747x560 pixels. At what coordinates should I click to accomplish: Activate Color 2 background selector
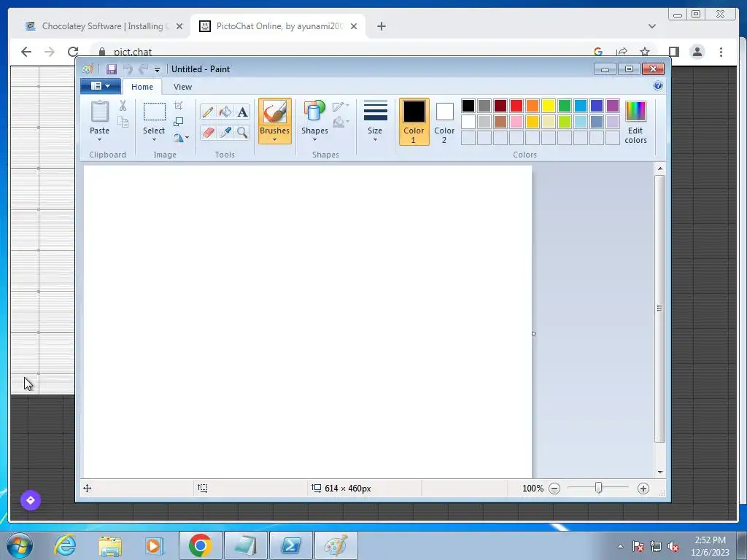click(444, 122)
